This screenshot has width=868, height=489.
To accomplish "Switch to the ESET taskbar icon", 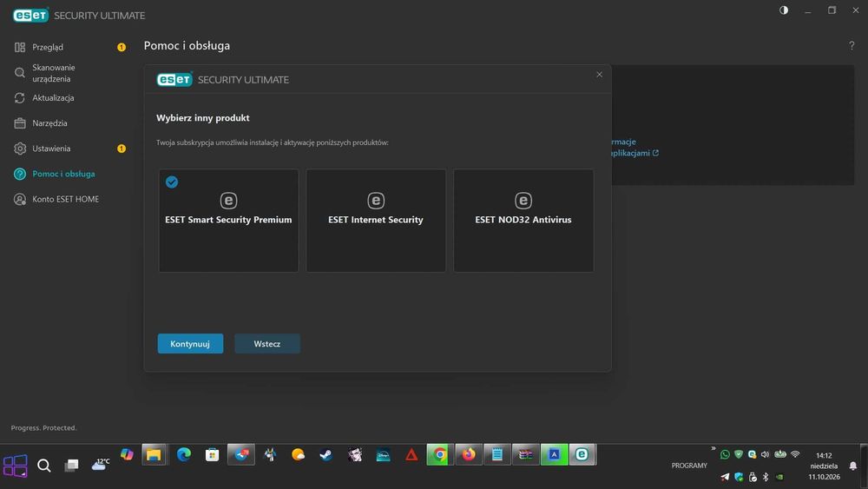I will (582, 454).
